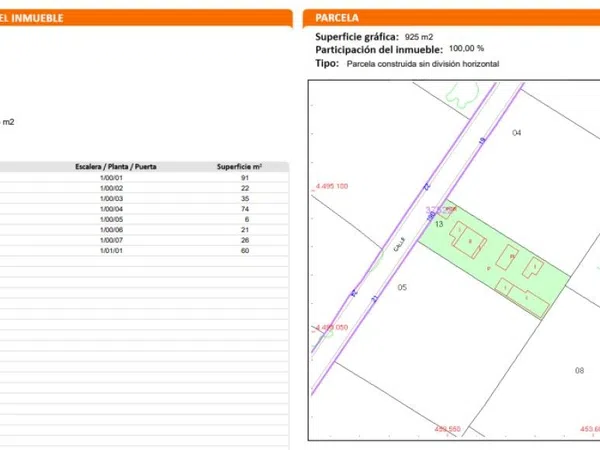600x450 pixels.
Task: Select table cell '1/00/03'
Action: coord(111,199)
